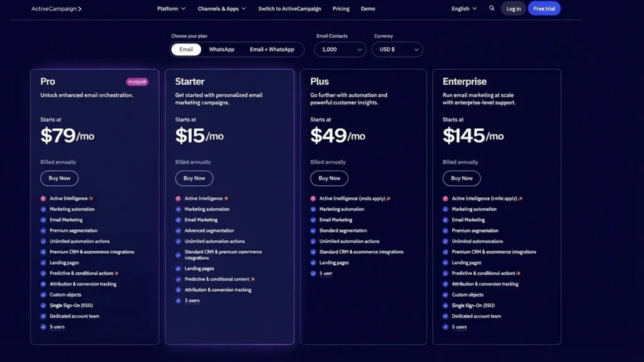Click Starter plan $15 price
The height and width of the screenshot is (362, 644).
tap(199, 136)
